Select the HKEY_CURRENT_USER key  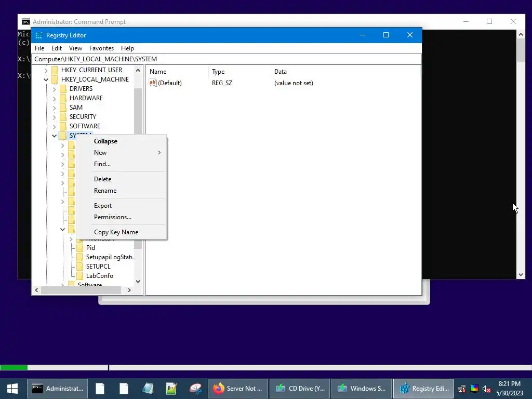pos(91,70)
